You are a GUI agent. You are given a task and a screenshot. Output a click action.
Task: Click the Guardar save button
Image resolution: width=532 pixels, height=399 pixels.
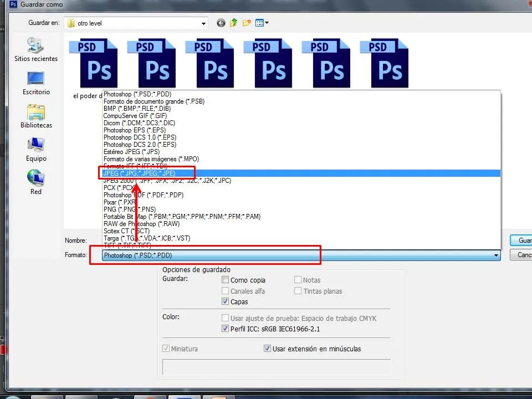[x=521, y=240]
